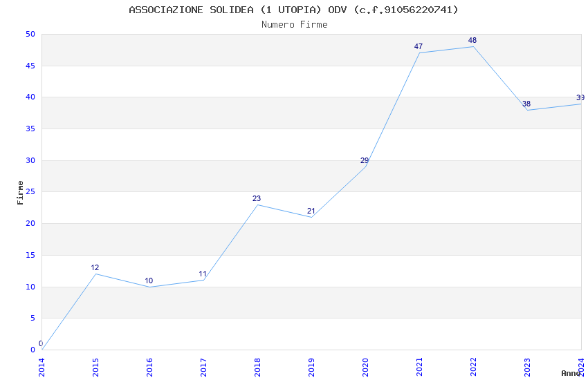Click the 2022 x-axis year label
588x380 pixels.
(x=474, y=368)
